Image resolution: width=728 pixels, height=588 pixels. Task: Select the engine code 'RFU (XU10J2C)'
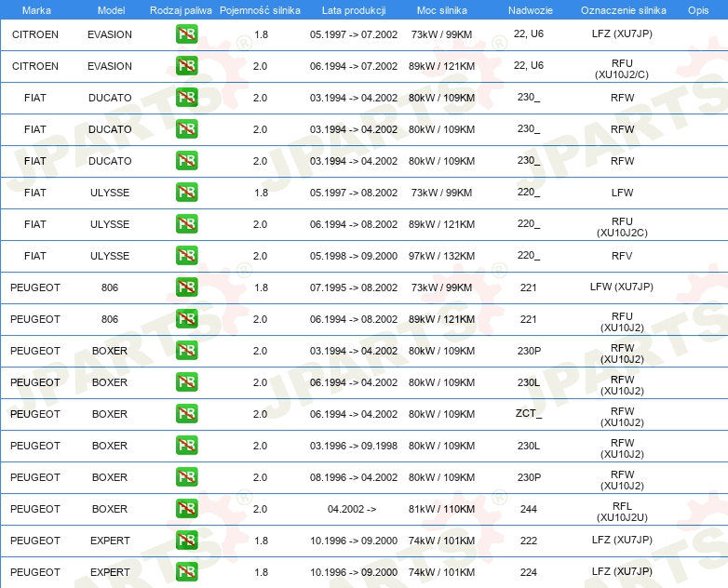pos(622,227)
